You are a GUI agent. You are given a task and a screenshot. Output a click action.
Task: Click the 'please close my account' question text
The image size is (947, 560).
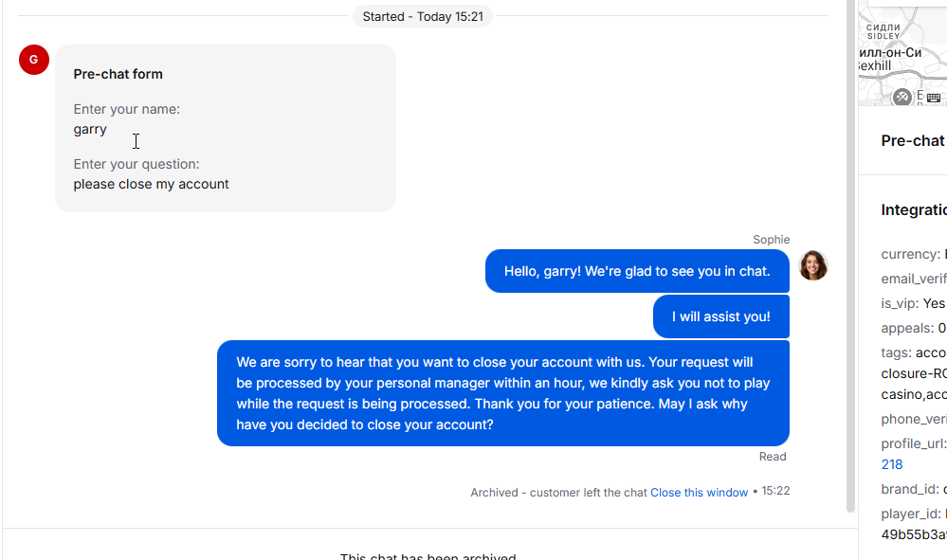point(151,184)
